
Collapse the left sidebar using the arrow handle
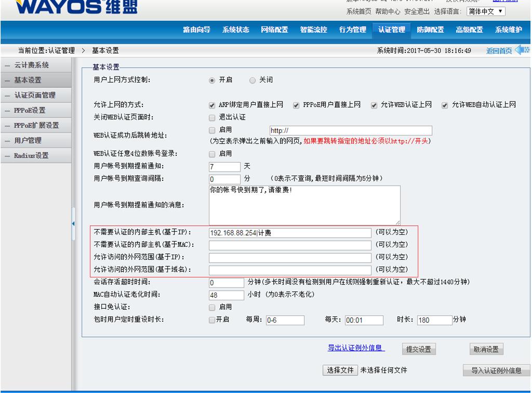tap(73, 224)
